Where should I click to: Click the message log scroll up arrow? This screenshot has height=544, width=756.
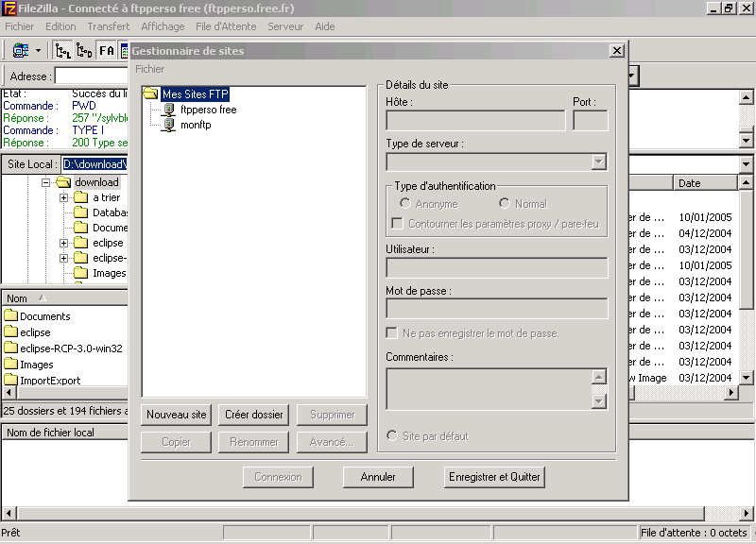coord(746,98)
